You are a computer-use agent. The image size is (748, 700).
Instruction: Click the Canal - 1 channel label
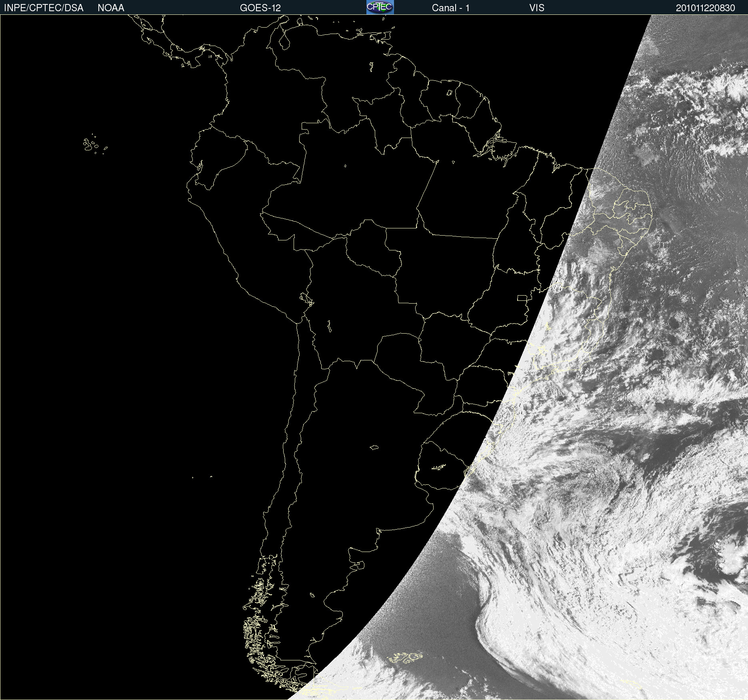pyautogui.click(x=450, y=8)
